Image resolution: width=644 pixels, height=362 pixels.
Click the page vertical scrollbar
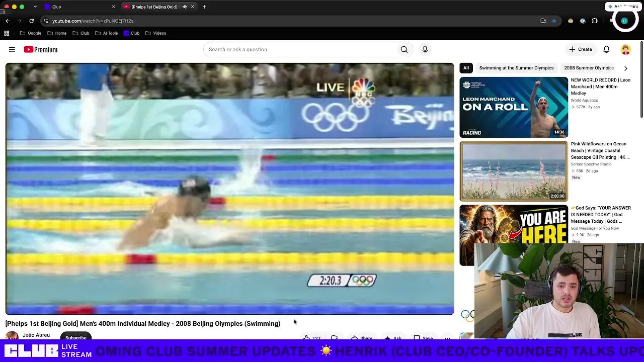(641, 80)
